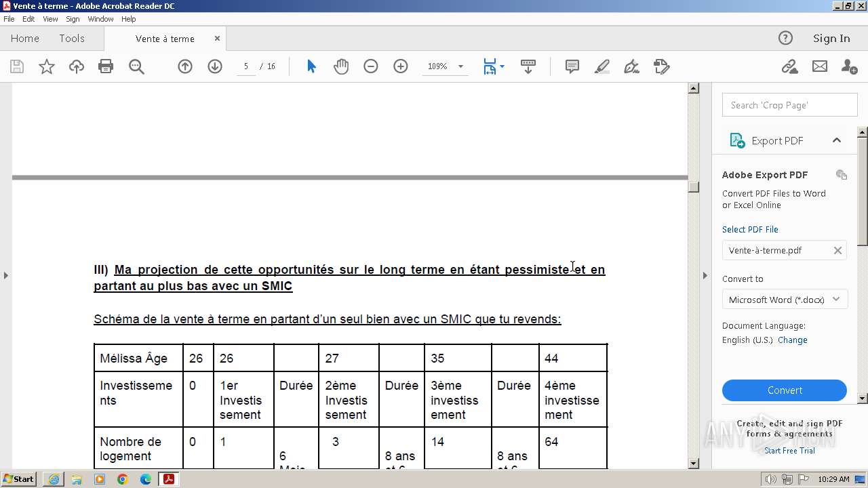Click the Start Free Trial link

[x=789, y=451]
